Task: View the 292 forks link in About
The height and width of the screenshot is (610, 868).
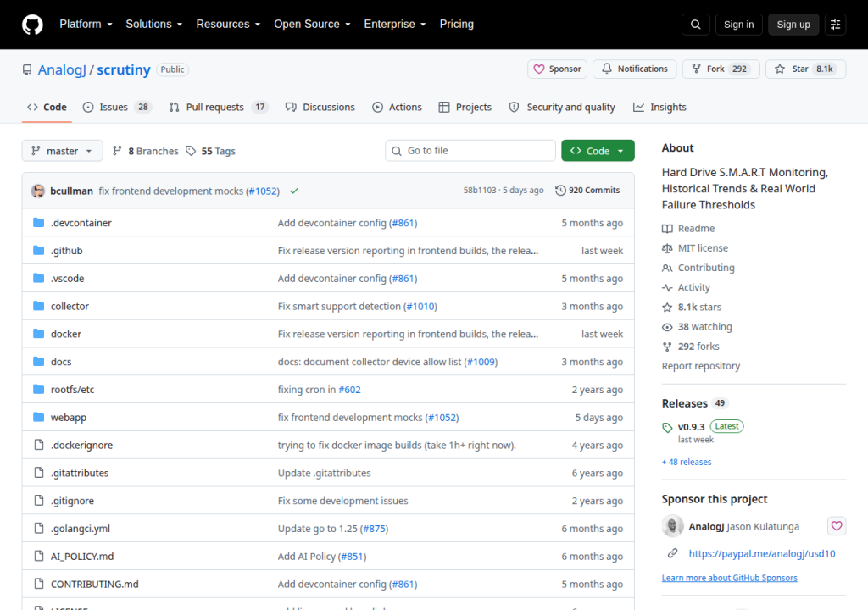Action: click(690, 347)
